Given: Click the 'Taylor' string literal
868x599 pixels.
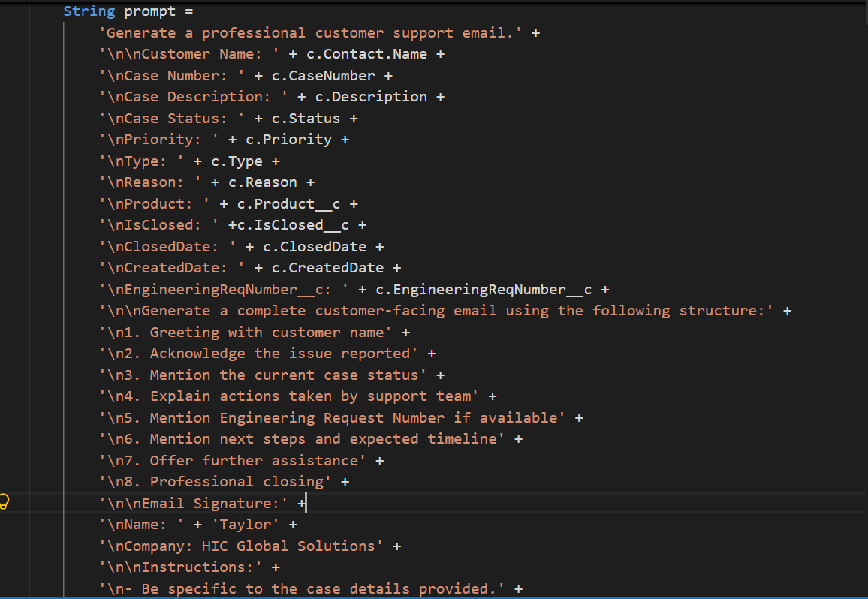Looking at the screenshot, I should click(x=246, y=525).
